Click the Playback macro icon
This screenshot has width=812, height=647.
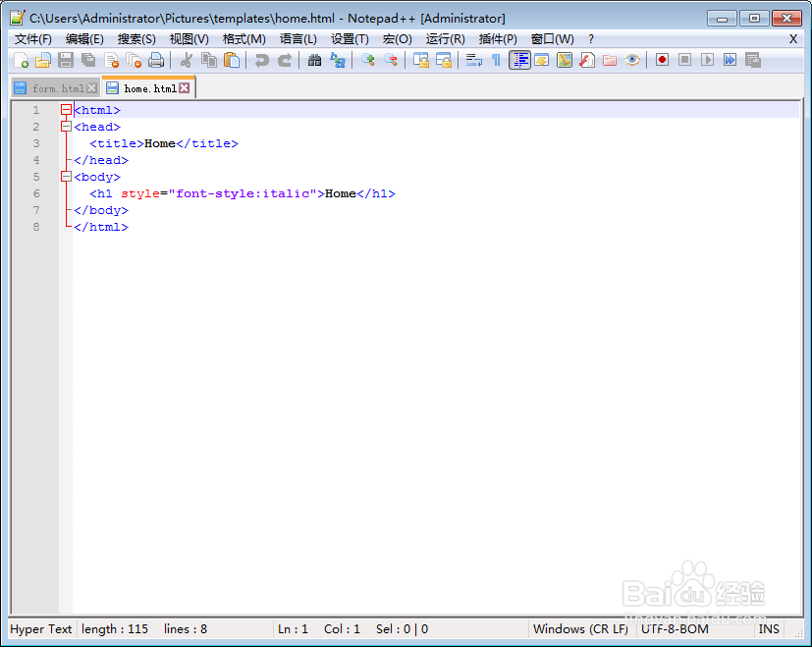coord(707,60)
